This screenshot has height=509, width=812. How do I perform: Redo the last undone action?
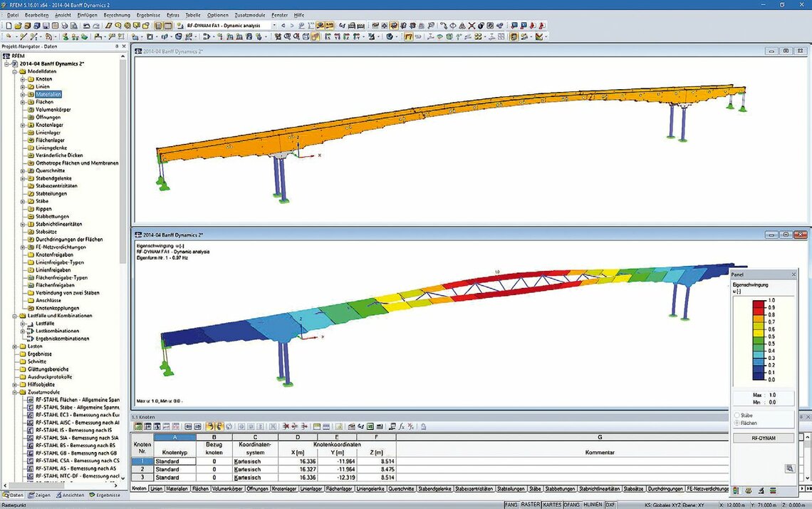pyautogui.click(x=96, y=26)
